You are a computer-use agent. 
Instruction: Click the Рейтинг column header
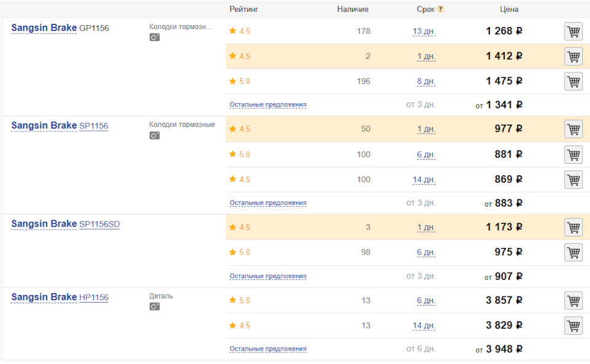(x=243, y=9)
